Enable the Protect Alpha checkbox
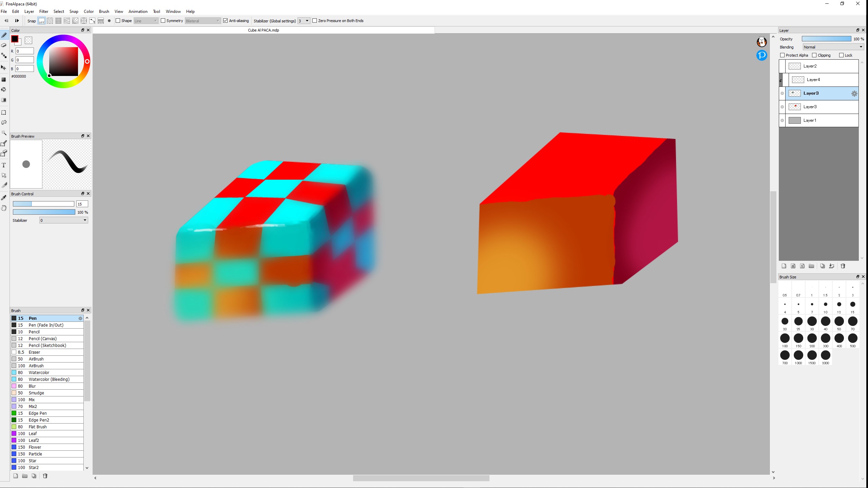The height and width of the screenshot is (488, 868). click(783, 55)
